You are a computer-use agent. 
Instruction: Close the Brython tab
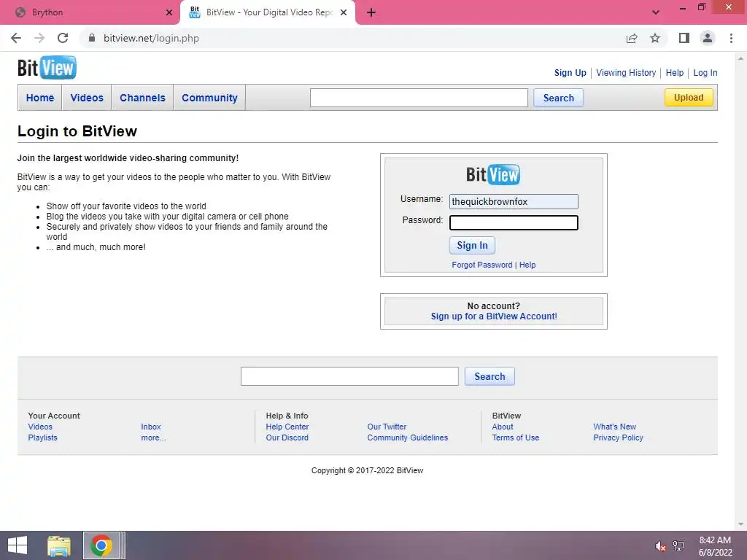[x=169, y=12]
